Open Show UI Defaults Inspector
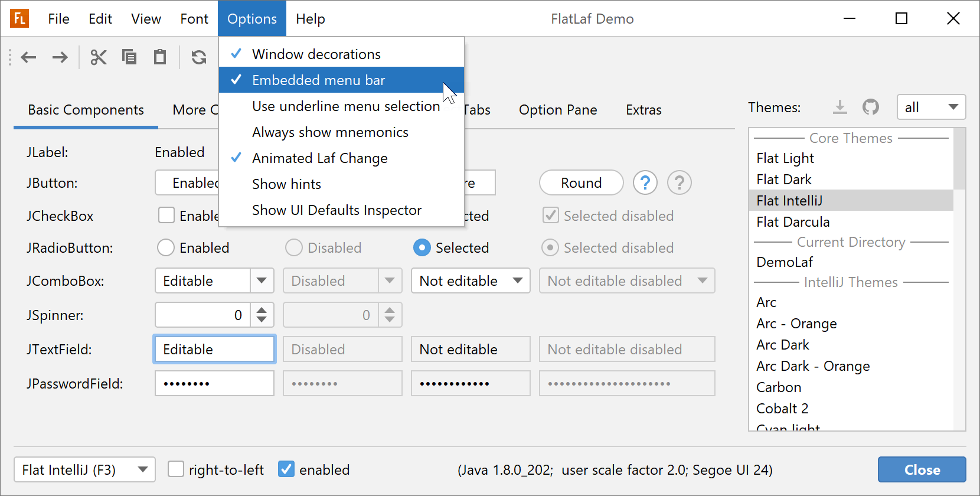 [x=341, y=210]
